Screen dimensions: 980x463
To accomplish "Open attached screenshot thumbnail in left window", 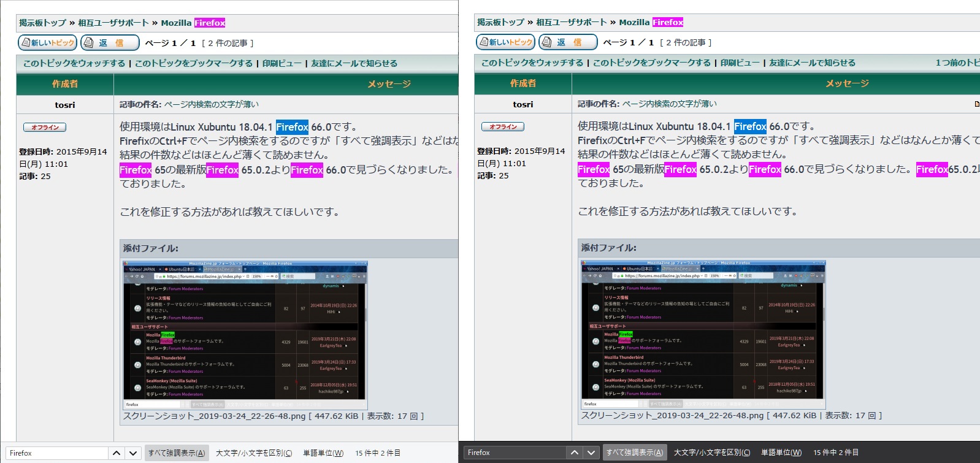I will tap(245, 335).
